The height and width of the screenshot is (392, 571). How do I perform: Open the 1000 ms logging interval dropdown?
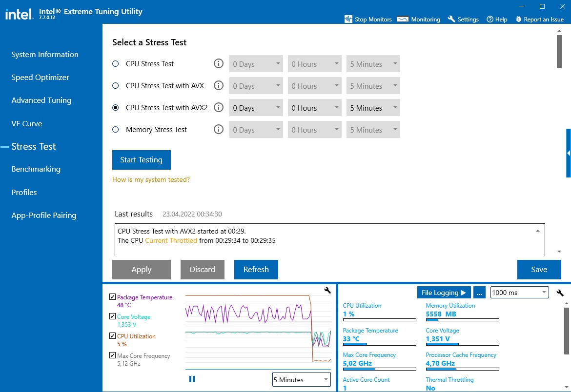[x=519, y=293]
